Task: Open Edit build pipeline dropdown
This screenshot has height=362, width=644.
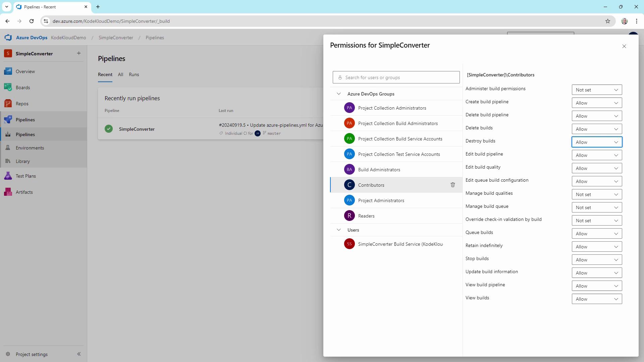Action: point(597,155)
